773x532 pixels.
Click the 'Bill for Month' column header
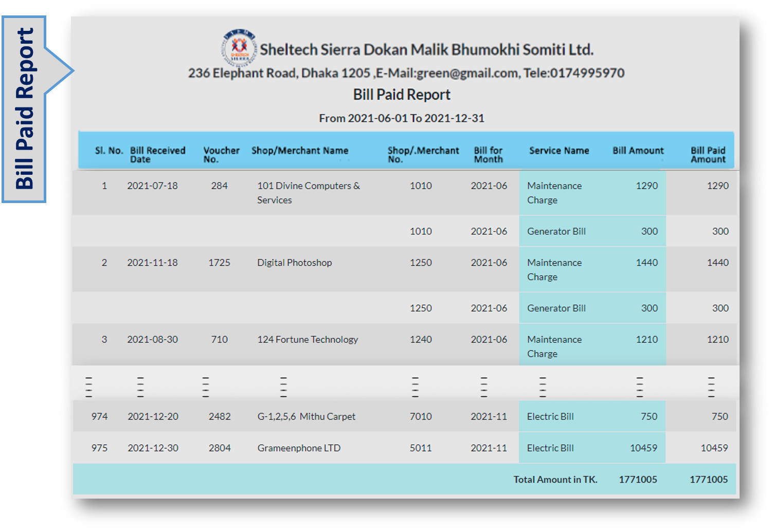click(x=488, y=155)
